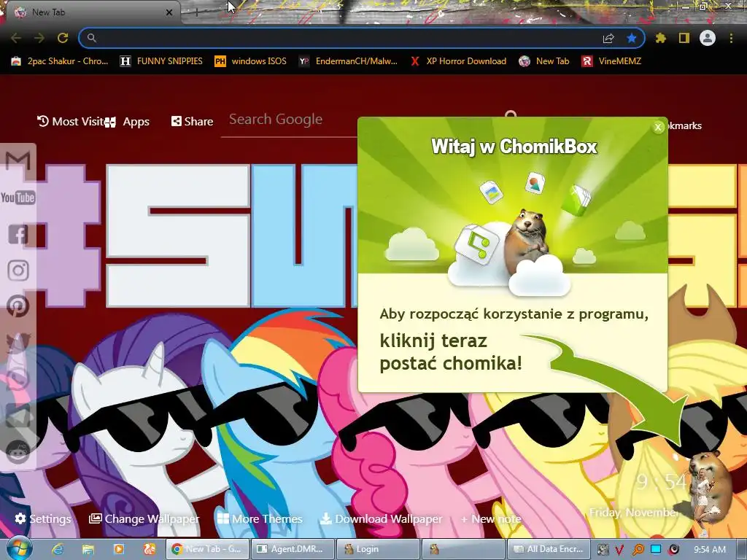Open the VineMEMZ bookmark

[x=611, y=61]
